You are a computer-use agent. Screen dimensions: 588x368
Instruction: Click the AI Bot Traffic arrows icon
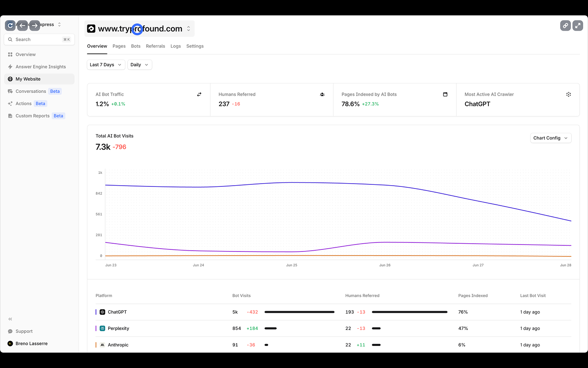tap(199, 94)
